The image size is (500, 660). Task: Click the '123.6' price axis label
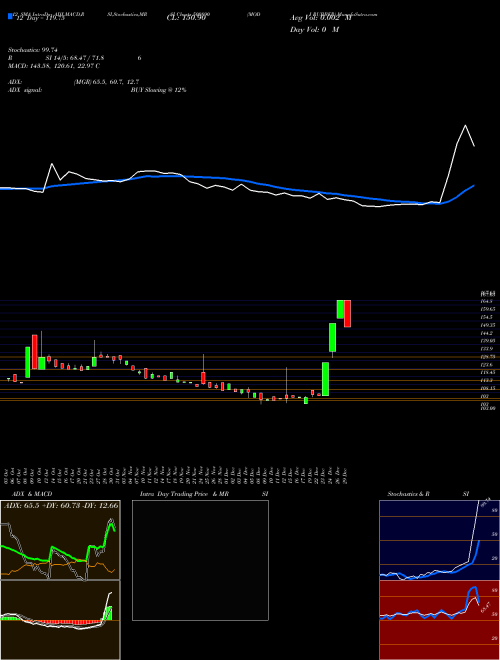[486, 365]
